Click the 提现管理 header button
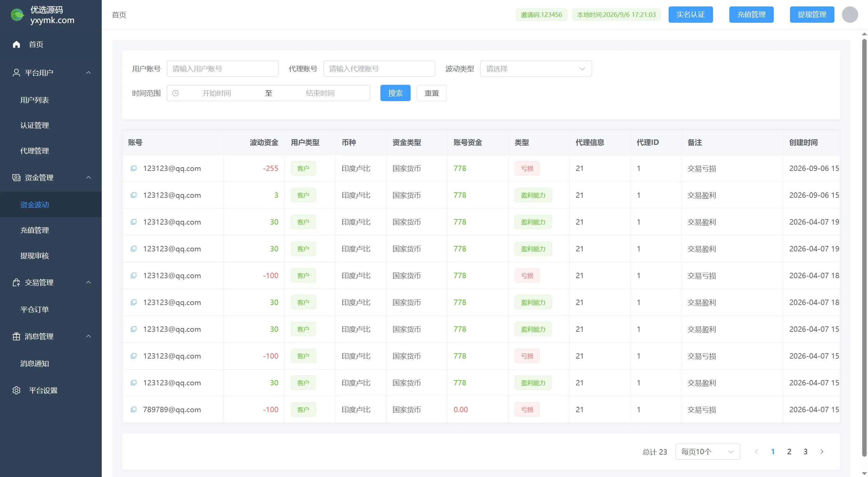The height and width of the screenshot is (477, 868). [x=812, y=15]
